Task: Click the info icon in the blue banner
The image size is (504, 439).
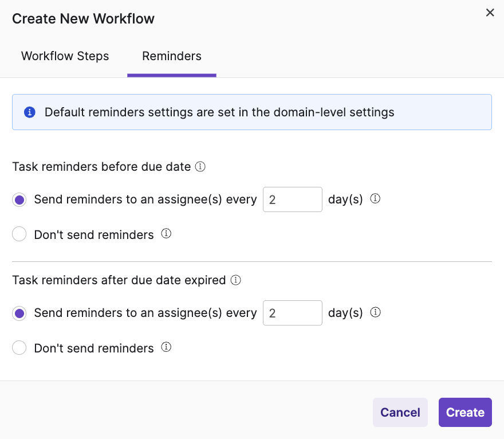Action: (29, 112)
